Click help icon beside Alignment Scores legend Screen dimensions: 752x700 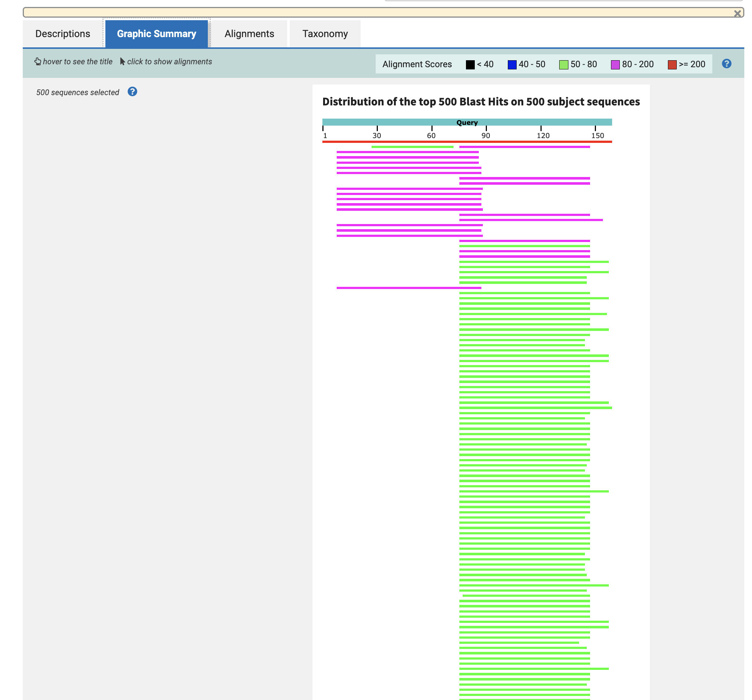726,64
